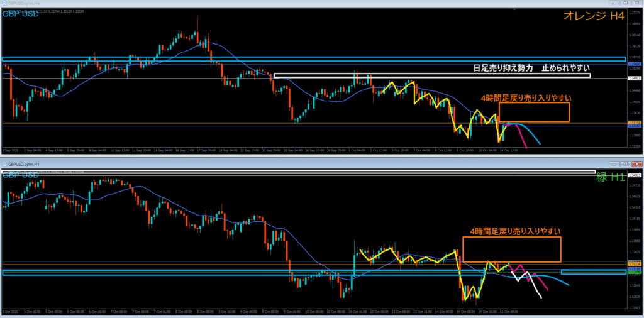
Task: Click the lower chart window title bar icon
Action: 4,164
